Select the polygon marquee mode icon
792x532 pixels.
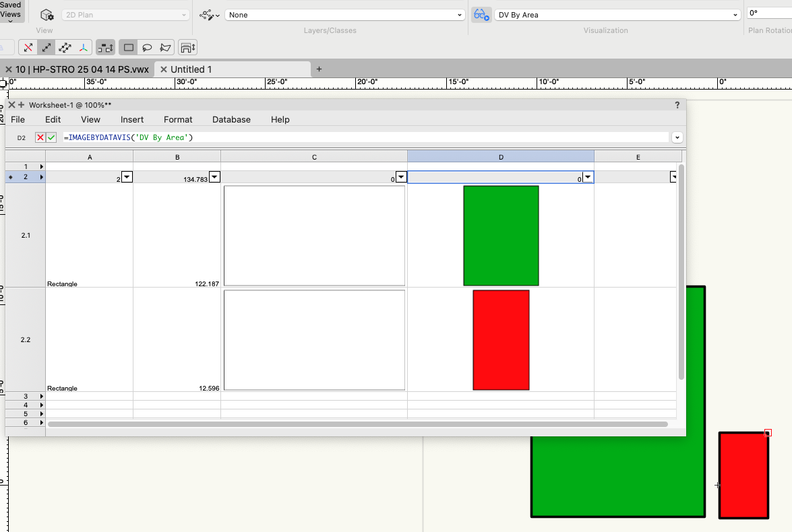pyautogui.click(x=165, y=48)
